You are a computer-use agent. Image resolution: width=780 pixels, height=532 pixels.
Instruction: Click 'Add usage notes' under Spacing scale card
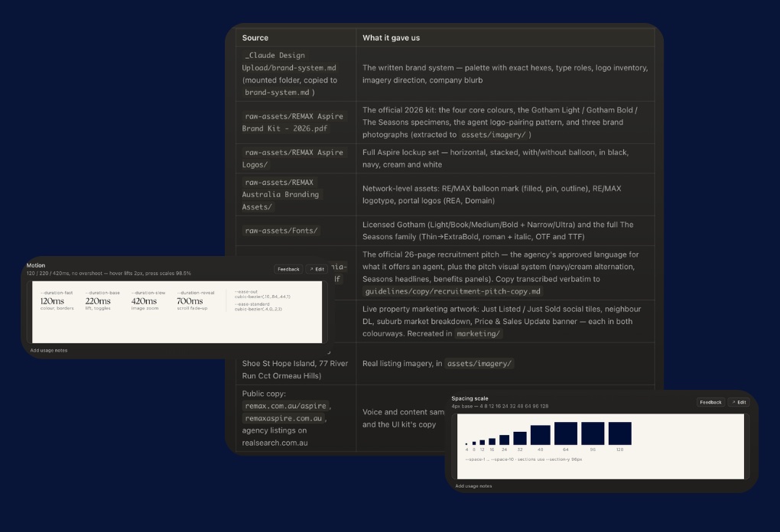point(473,486)
